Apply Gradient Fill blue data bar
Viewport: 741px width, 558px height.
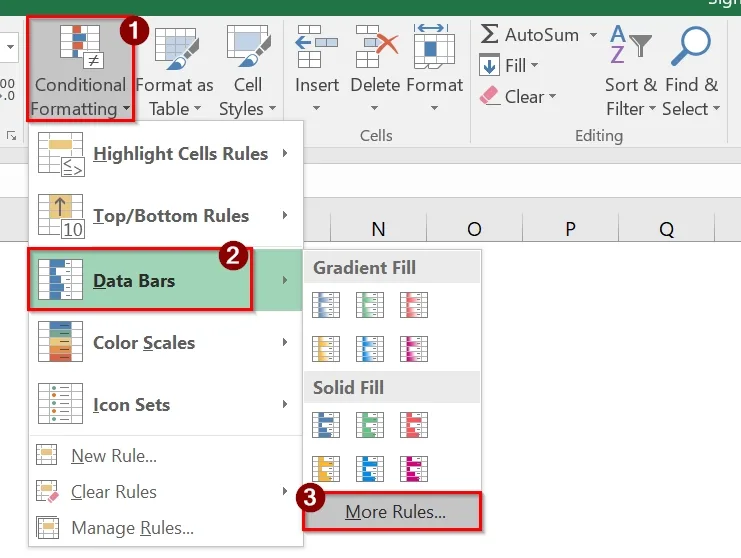(326, 305)
